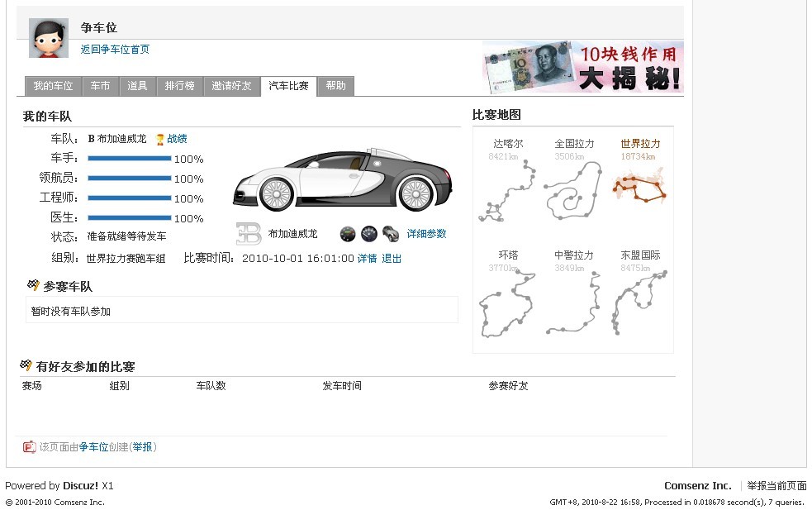Click the Bugatti Veyron car image

[x=342, y=180]
